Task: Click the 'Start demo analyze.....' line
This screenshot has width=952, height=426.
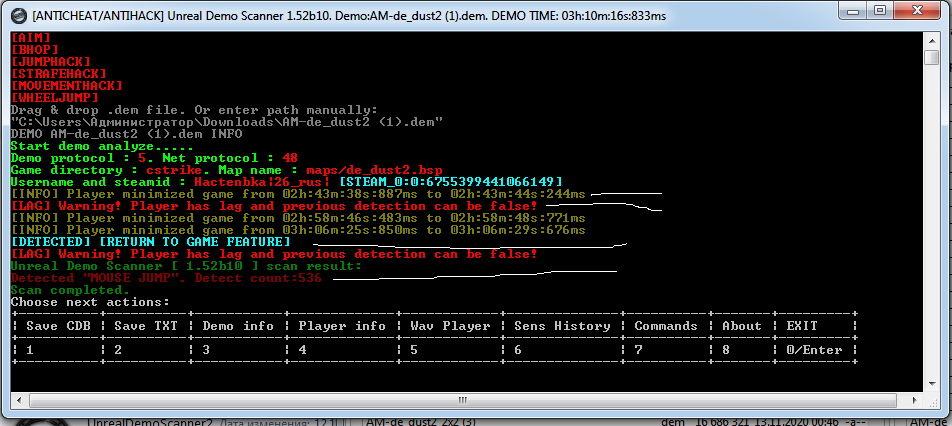Action: [x=102, y=146]
